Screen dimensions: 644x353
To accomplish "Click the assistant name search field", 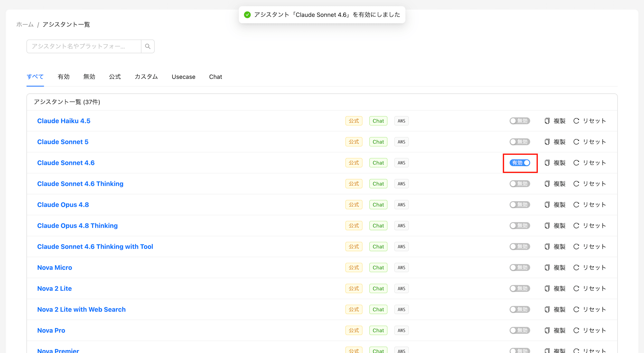I will (84, 46).
